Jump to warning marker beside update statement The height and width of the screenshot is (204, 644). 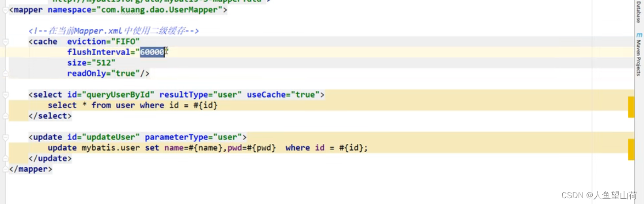click(631, 150)
